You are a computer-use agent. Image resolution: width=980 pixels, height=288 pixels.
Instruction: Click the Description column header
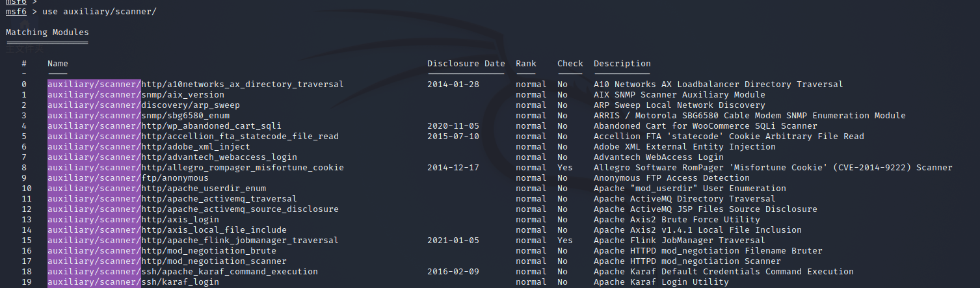622,64
